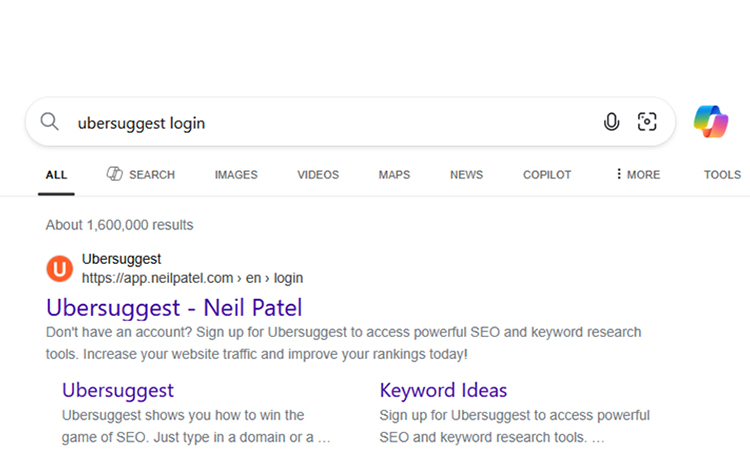Click 'Sign up for Ubersuggest' Keyword Ideas snippet

(515, 426)
